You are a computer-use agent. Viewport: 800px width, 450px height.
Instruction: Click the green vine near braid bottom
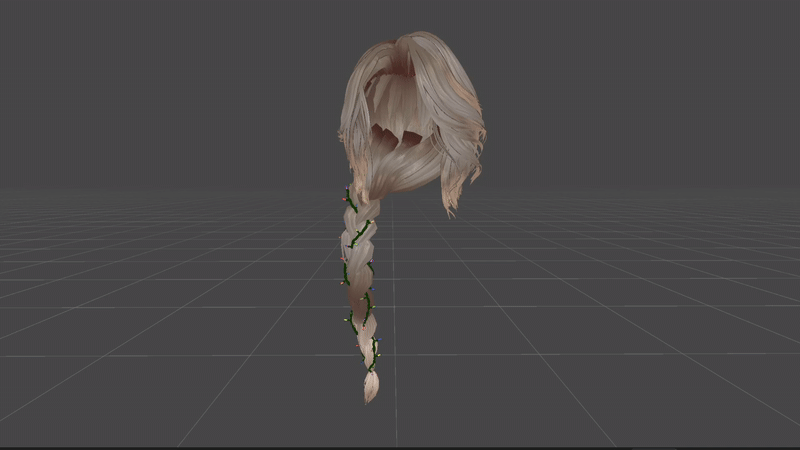[x=373, y=352]
